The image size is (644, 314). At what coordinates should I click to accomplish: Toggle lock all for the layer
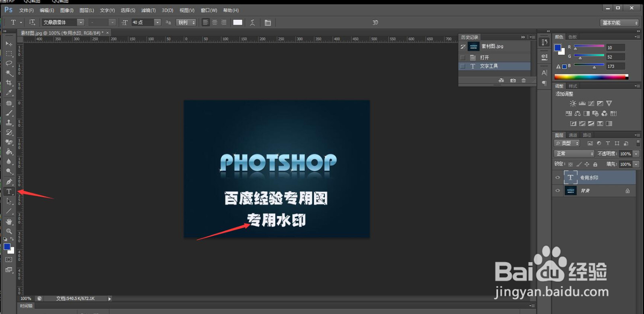pos(595,164)
